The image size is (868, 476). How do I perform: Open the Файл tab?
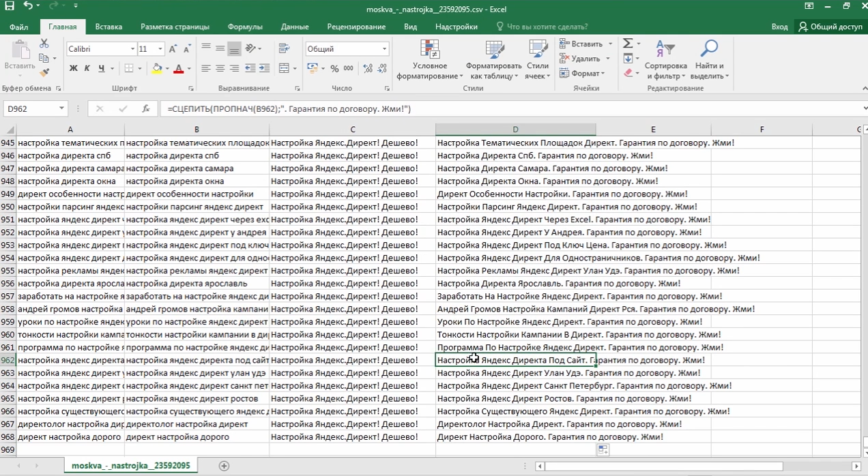click(x=19, y=27)
